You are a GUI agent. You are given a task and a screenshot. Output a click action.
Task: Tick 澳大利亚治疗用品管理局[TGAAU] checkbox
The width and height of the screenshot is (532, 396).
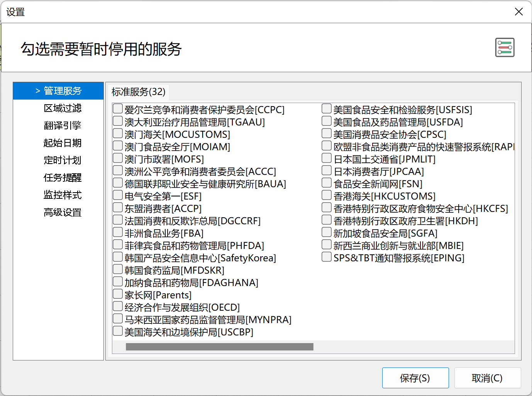pos(118,121)
